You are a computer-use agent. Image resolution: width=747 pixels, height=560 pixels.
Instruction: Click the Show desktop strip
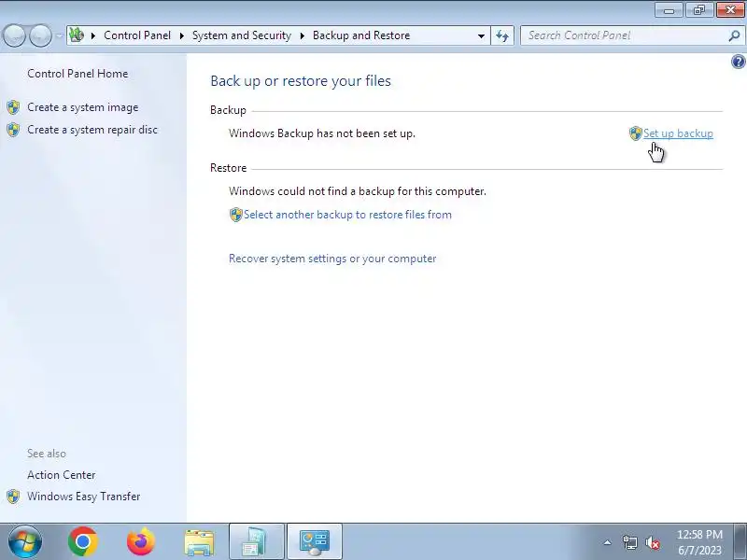pyautogui.click(x=740, y=542)
